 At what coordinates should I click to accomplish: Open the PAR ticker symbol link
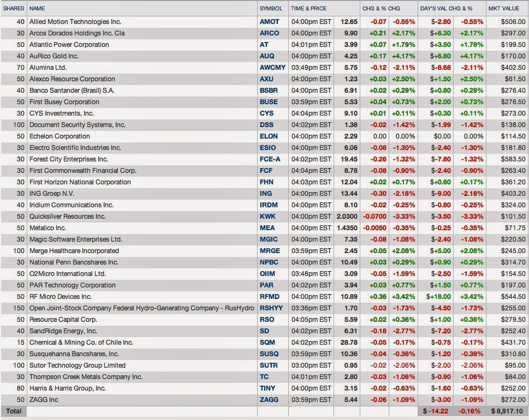[266, 285]
